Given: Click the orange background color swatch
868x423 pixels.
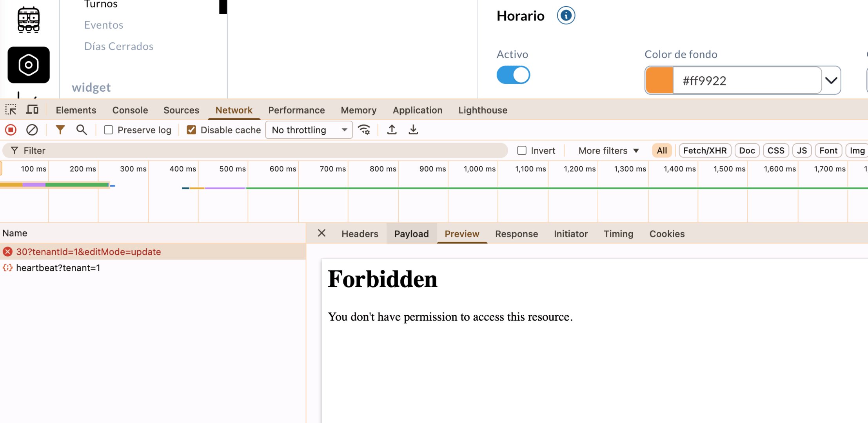Looking at the screenshot, I should click(x=659, y=81).
